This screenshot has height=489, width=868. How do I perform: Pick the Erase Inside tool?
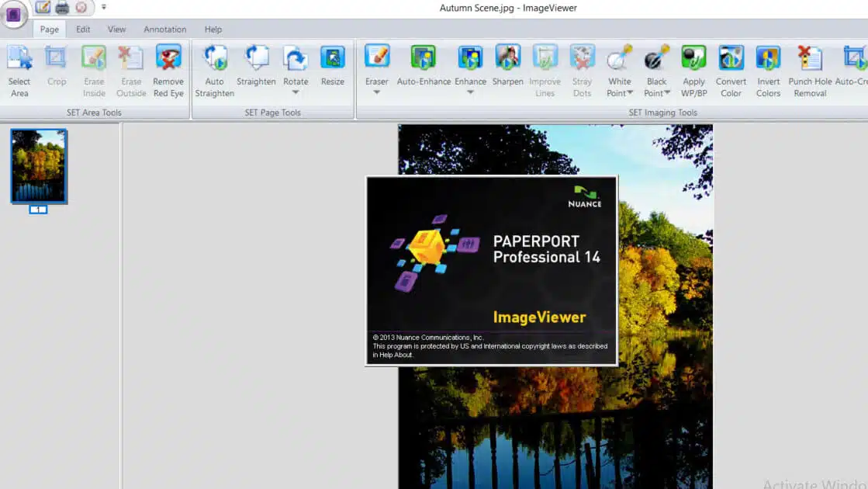pos(94,71)
